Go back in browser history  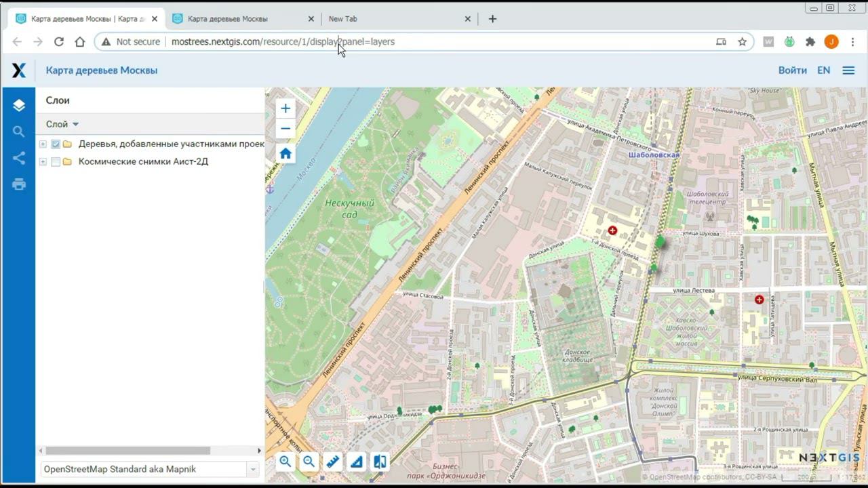click(17, 41)
